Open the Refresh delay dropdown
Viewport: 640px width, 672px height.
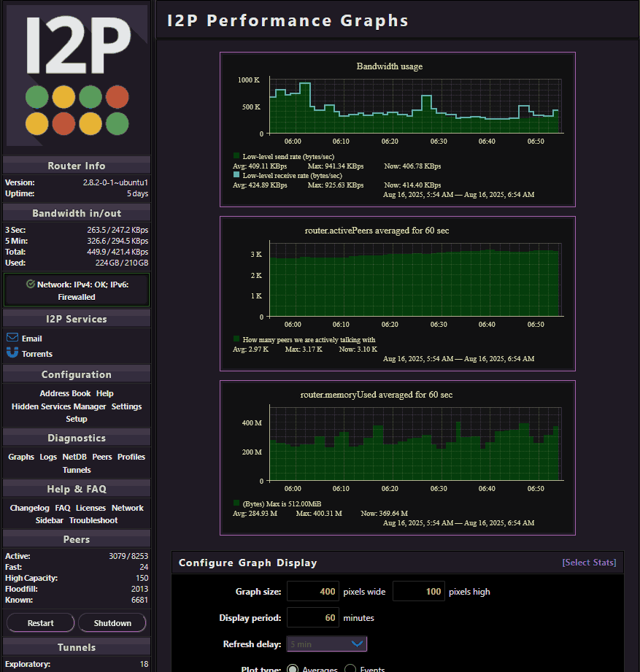tap(327, 644)
